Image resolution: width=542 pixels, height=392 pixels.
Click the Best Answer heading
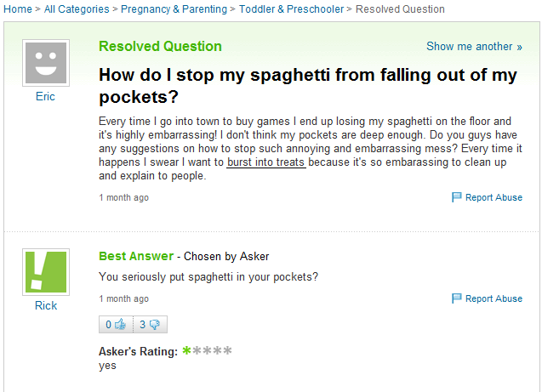click(135, 256)
